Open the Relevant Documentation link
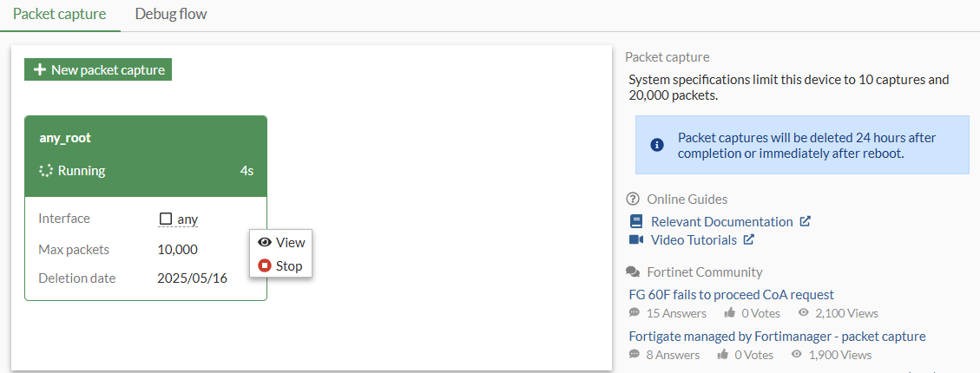The height and width of the screenshot is (373, 980). (x=721, y=222)
